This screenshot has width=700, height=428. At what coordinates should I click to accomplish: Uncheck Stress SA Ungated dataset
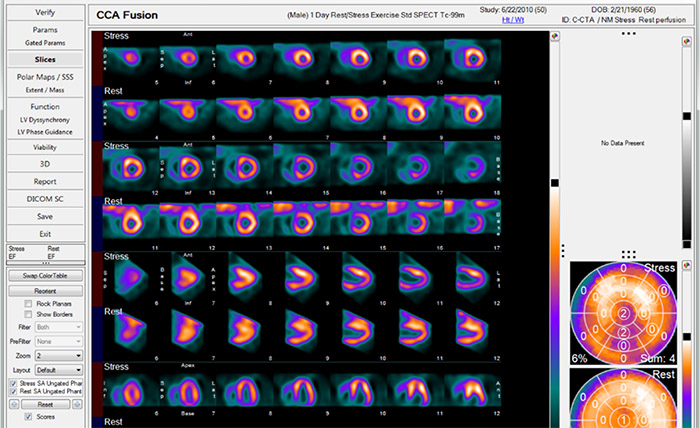point(13,383)
